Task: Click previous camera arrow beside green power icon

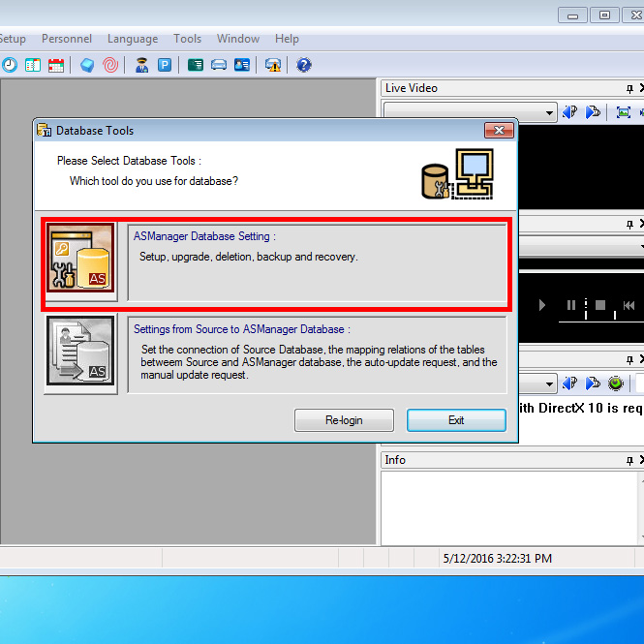Action: [569, 383]
